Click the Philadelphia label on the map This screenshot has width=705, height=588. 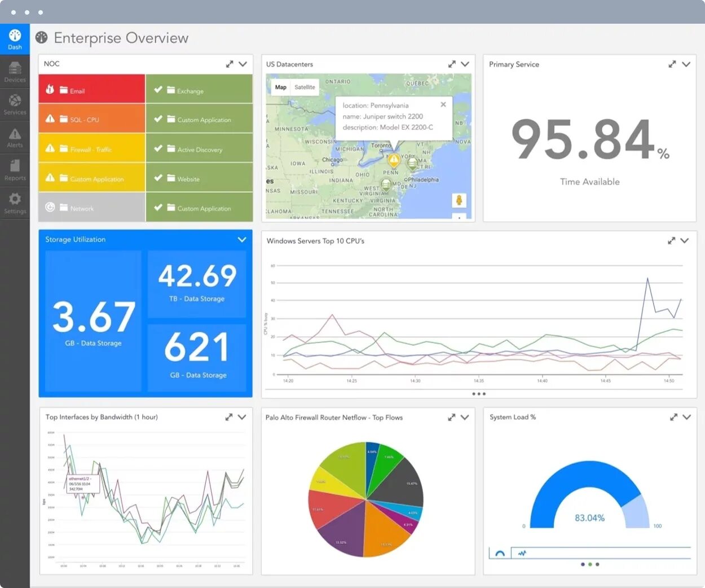(423, 179)
